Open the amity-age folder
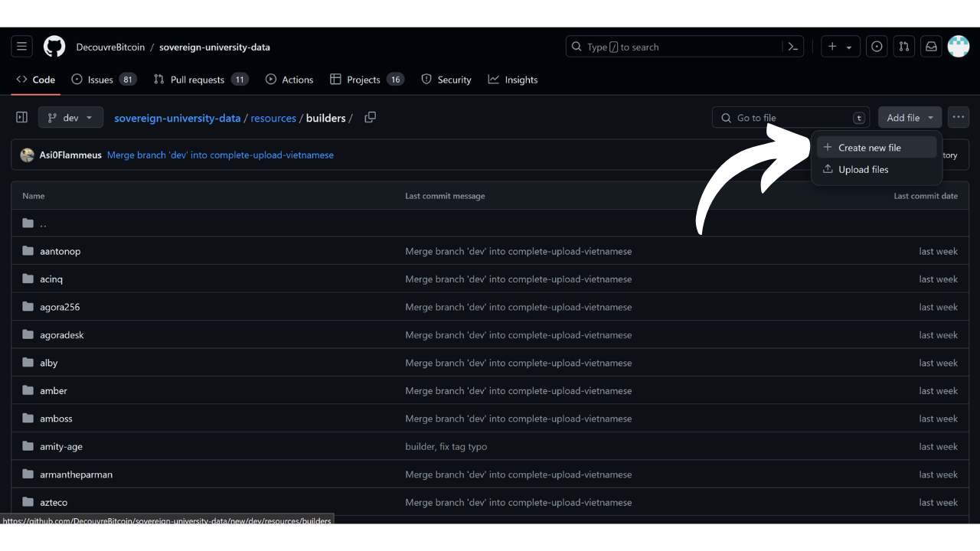Screen dimensions: 980x551 (61, 447)
